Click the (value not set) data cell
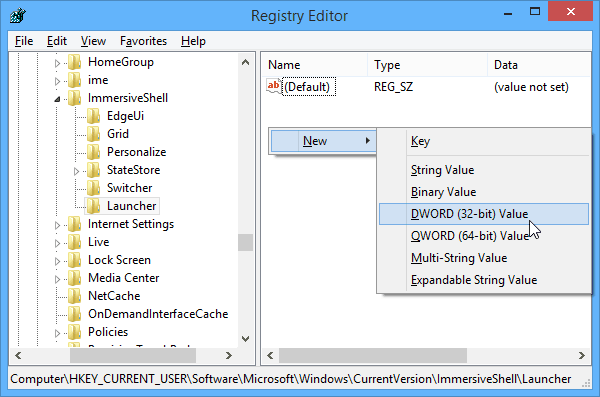The height and width of the screenshot is (397, 600). (531, 87)
